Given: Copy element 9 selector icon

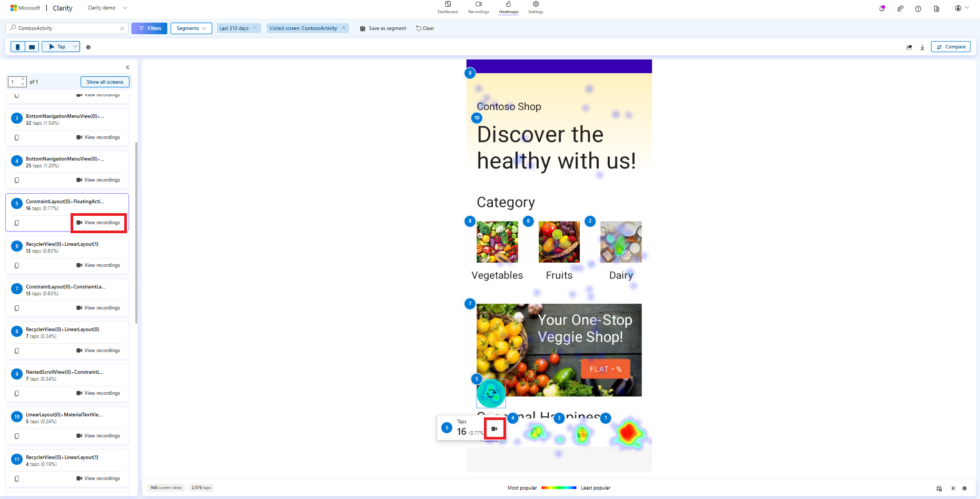Looking at the screenshot, I should coord(17,394).
